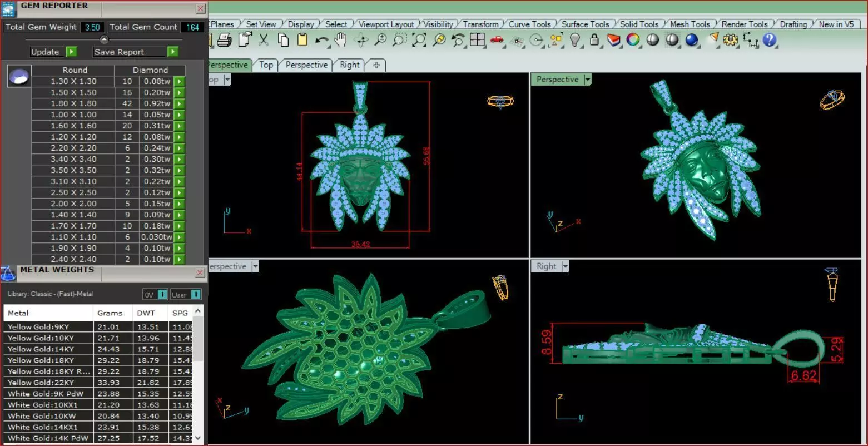Click the Zoom Selected icon

point(439,40)
